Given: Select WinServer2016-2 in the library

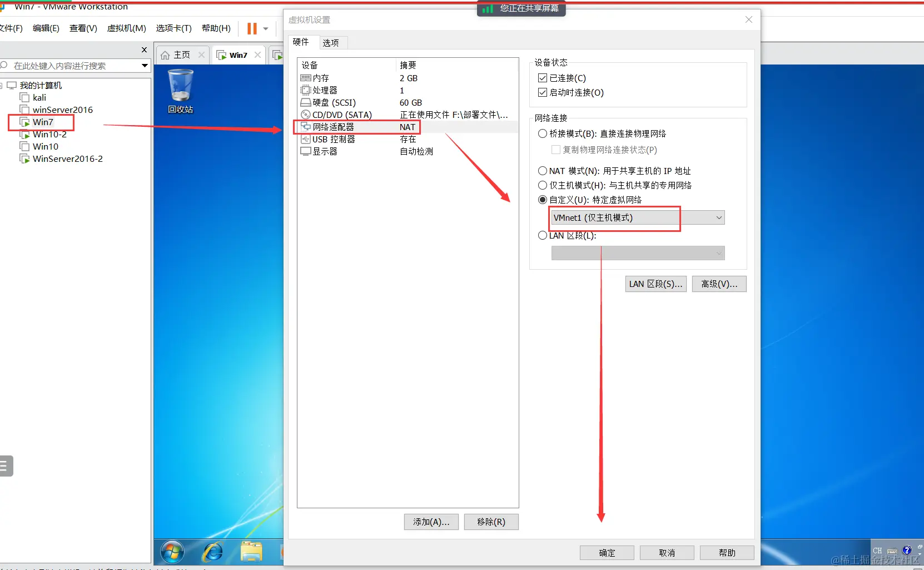Looking at the screenshot, I should 68,158.
